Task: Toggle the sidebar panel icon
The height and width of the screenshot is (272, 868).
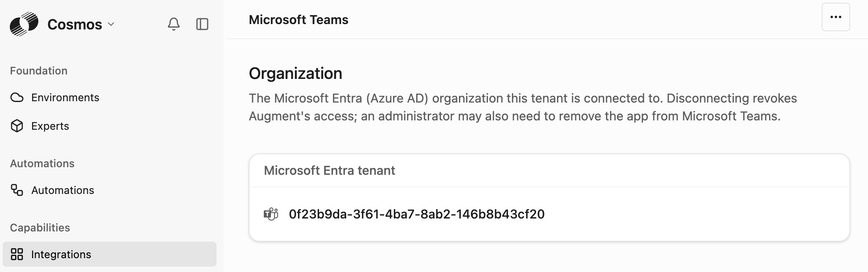Action: (x=202, y=24)
